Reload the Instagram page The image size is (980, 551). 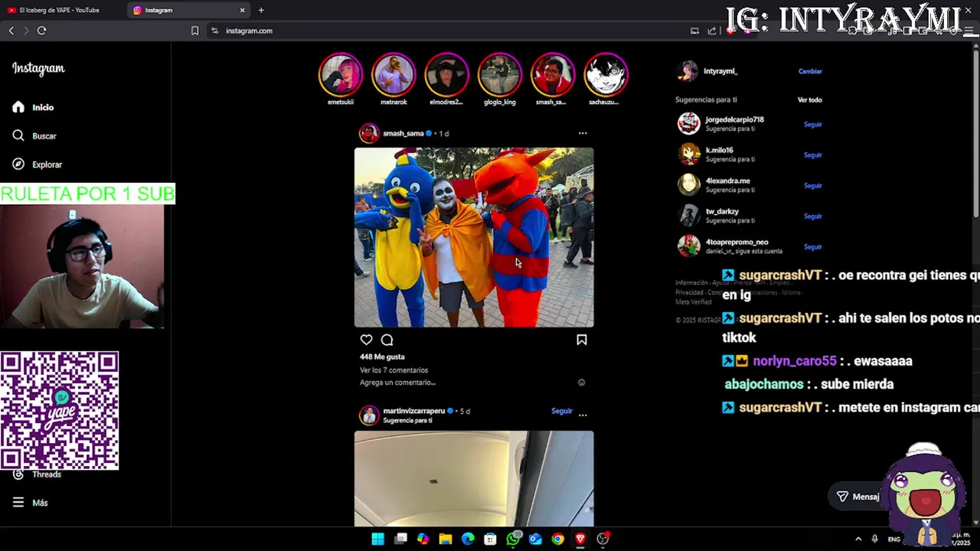coord(41,31)
